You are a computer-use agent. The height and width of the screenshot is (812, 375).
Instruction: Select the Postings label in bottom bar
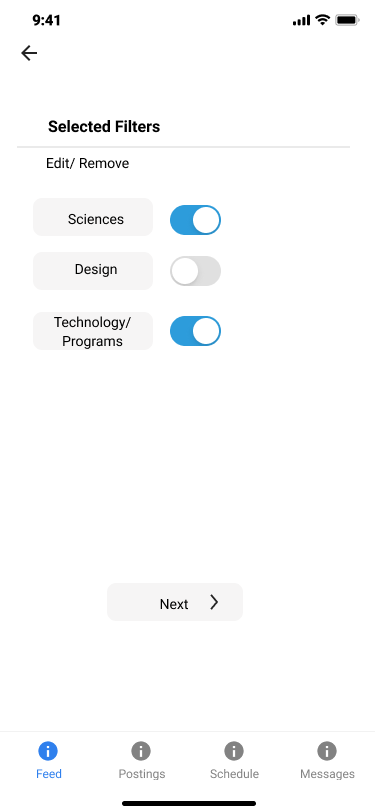coord(142,774)
